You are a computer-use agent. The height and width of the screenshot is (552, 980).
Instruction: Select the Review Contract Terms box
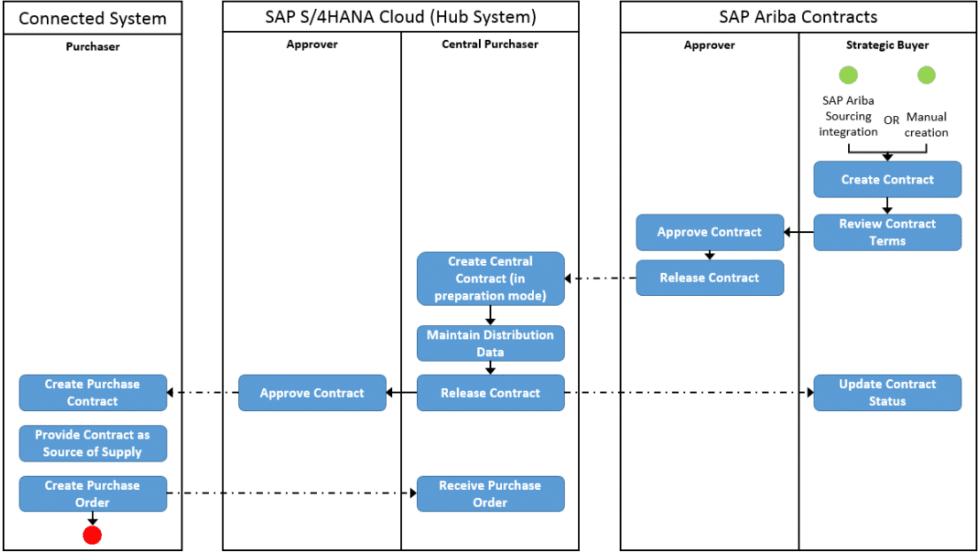(888, 232)
